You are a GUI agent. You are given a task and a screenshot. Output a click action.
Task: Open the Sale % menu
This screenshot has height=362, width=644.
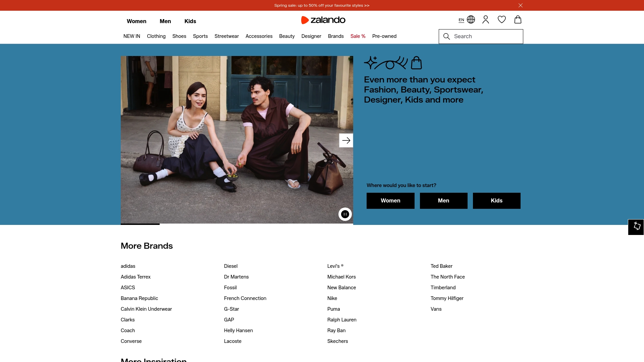(x=358, y=36)
